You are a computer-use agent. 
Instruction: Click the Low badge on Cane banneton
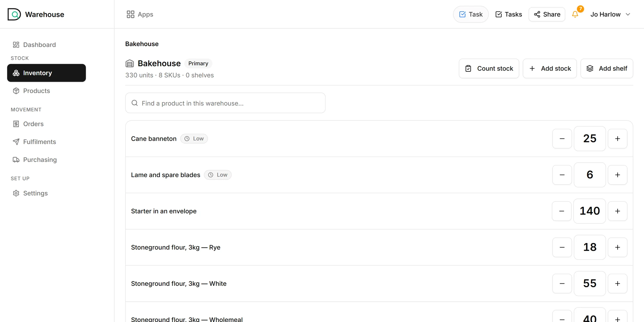[194, 139]
